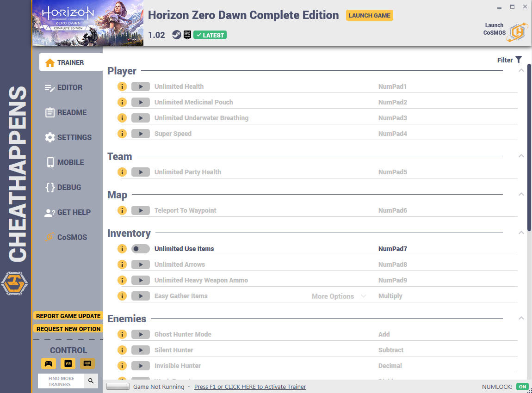Select VR control icon
Image resolution: width=532 pixels, height=393 pixels.
point(68,363)
